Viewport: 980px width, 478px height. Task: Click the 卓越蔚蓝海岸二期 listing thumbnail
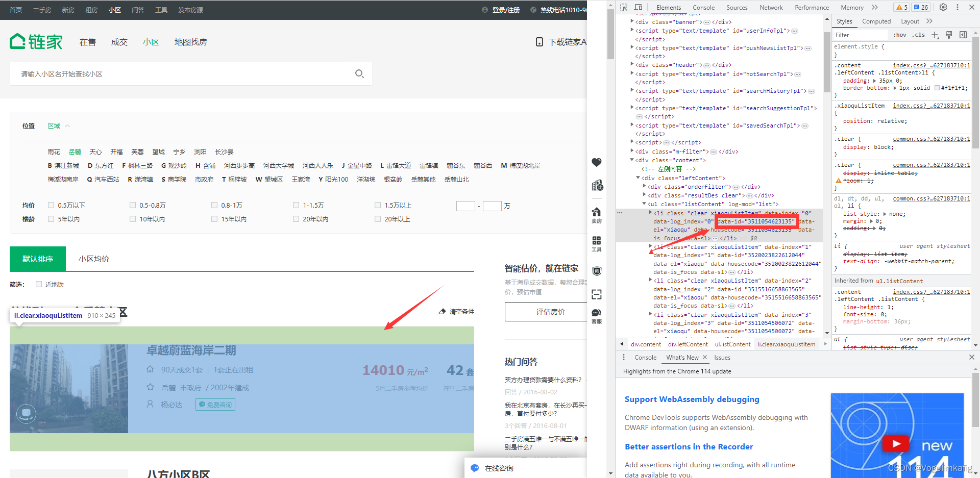pos(69,388)
